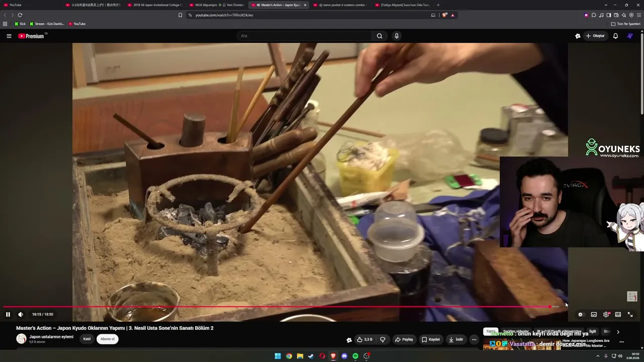Toggle the browser sidebar panel
Viewport: 644px width, 362px height.
click(609, 15)
